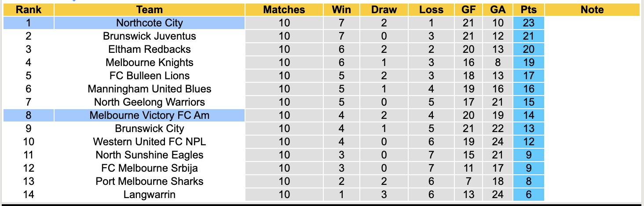
Task: Click the Matches column header
Action: tap(284, 10)
